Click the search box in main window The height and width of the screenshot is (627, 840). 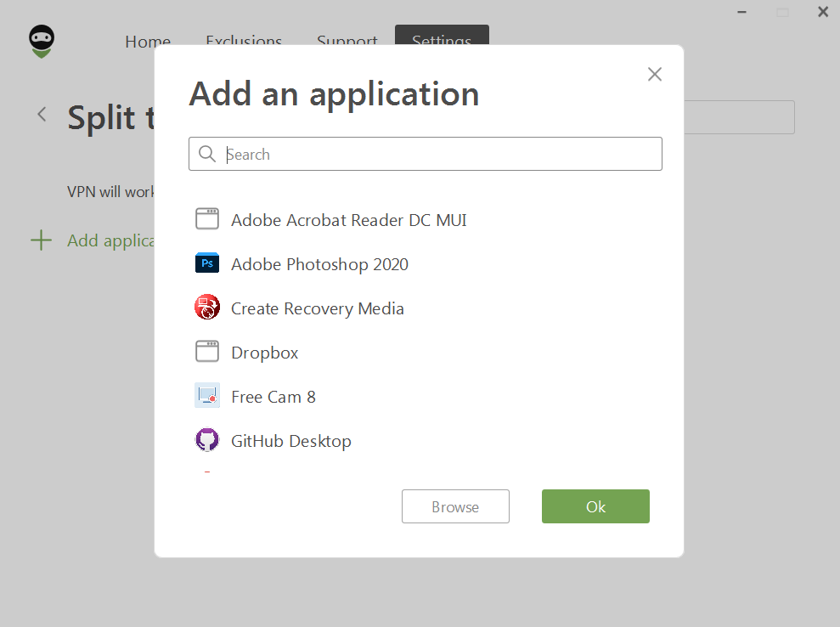(739, 117)
